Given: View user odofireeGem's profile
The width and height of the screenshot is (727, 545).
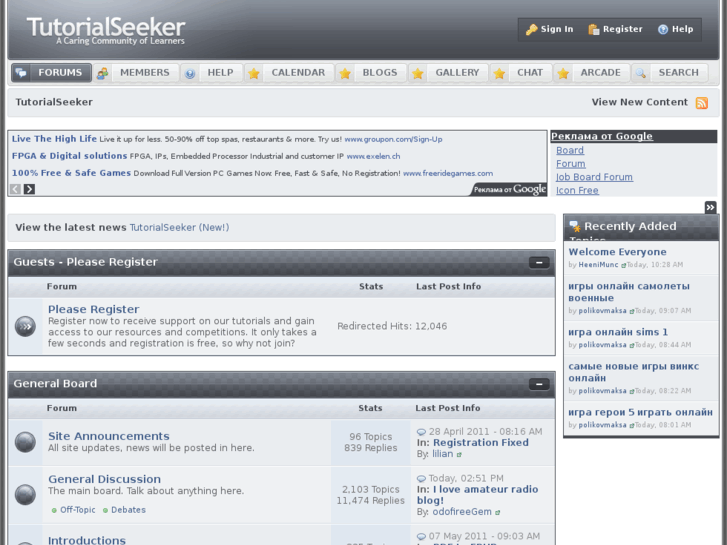Looking at the screenshot, I should tap(462, 512).
